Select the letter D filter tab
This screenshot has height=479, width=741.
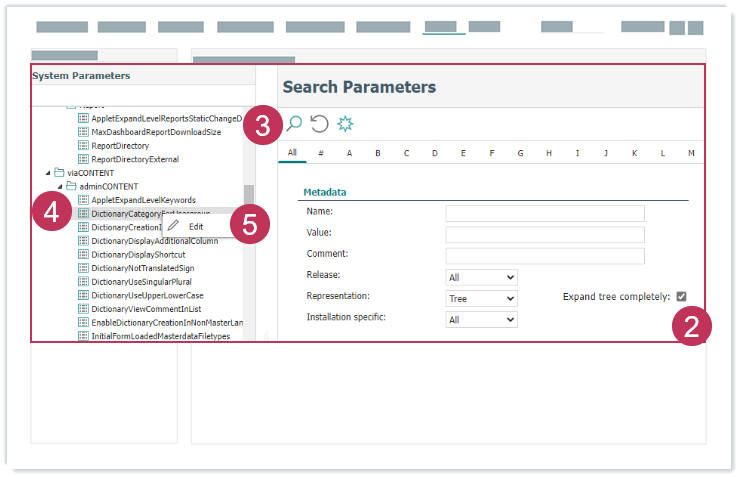click(435, 153)
